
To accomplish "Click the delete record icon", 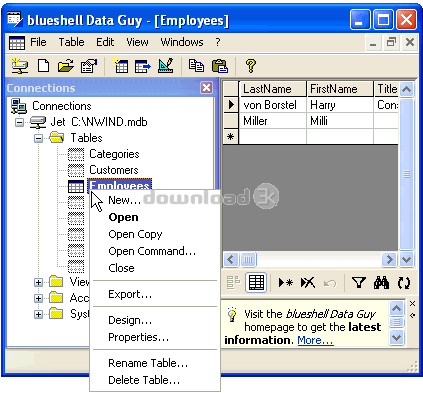I will tap(308, 283).
